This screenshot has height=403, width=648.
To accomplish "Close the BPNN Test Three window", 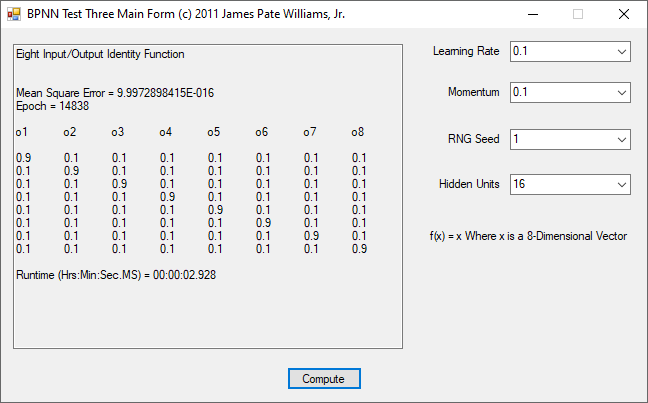I will pyautogui.click(x=623, y=15).
